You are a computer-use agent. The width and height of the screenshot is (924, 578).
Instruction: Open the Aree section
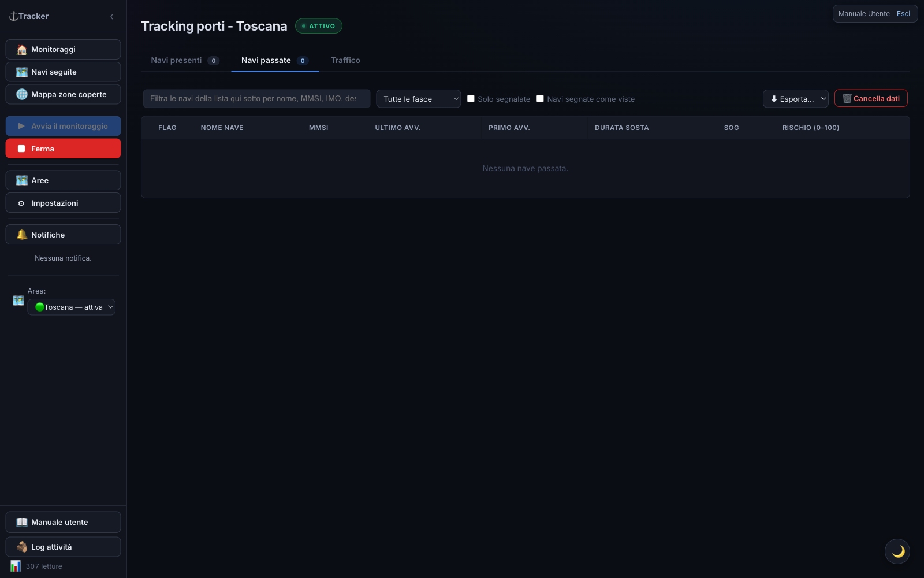point(63,180)
